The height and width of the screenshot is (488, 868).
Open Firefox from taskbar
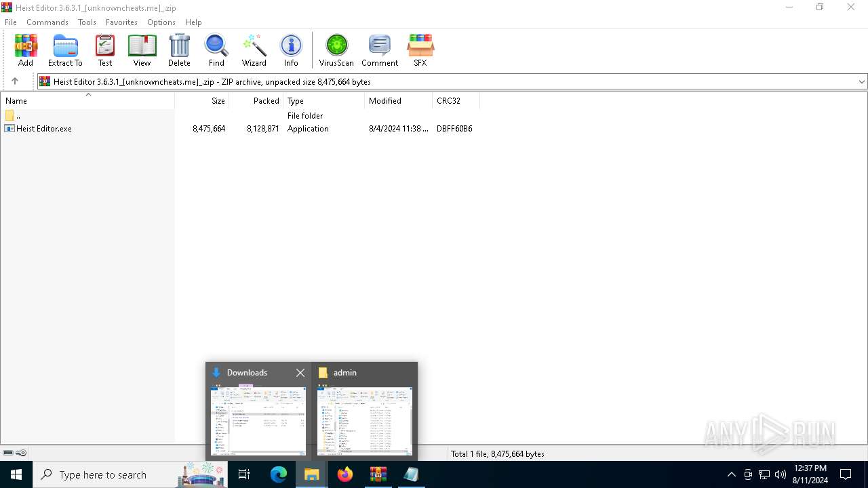click(x=345, y=474)
